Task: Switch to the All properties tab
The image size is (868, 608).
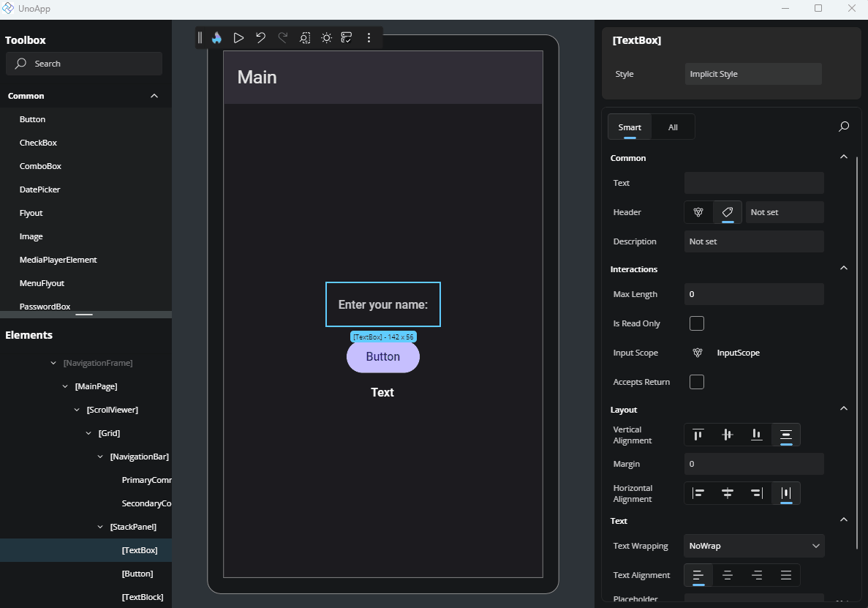Action: point(673,127)
